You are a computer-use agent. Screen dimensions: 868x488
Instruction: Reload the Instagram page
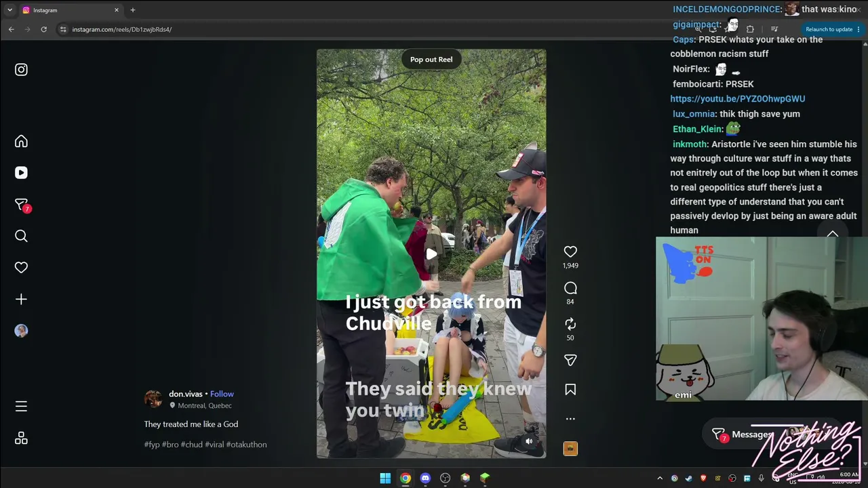(x=44, y=29)
